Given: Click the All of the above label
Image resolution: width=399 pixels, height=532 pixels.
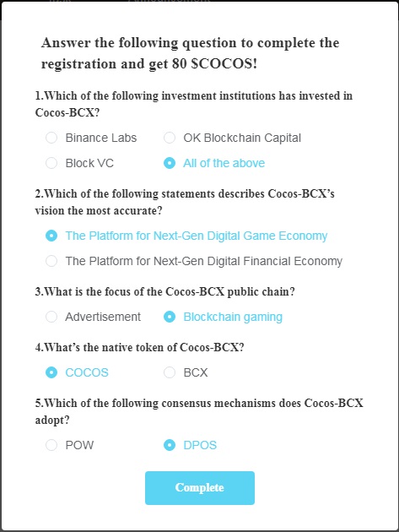Looking at the screenshot, I should (x=224, y=163).
